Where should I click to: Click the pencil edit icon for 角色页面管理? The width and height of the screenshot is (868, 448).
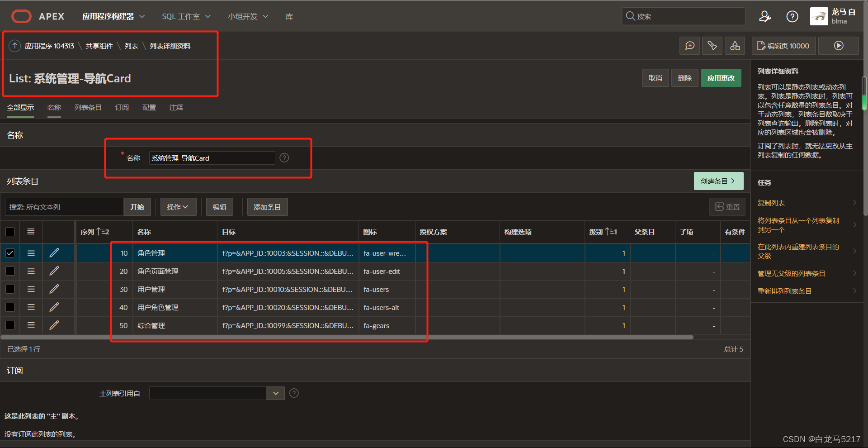pos(54,271)
